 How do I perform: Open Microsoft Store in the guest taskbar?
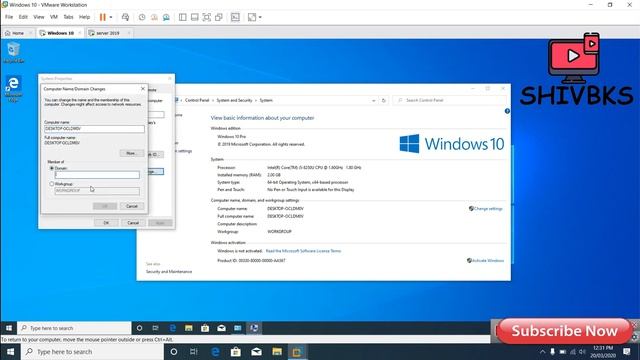(205, 328)
